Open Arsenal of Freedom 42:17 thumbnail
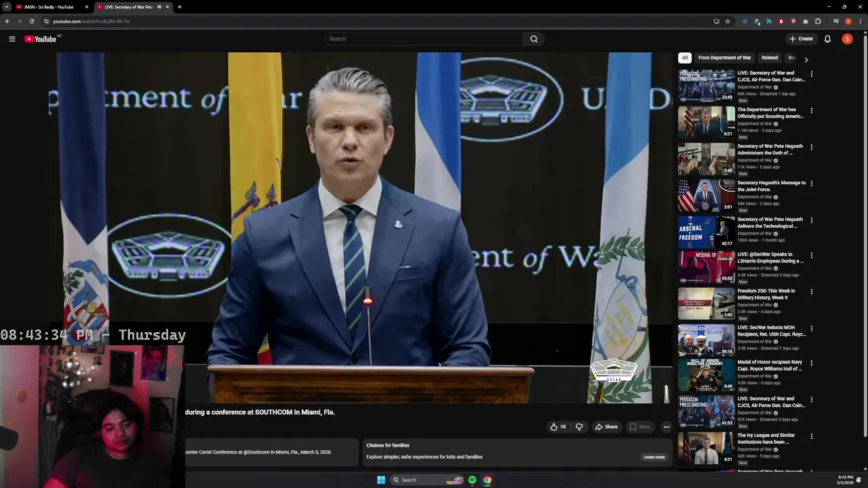Image resolution: width=868 pixels, height=488 pixels. pos(707,232)
